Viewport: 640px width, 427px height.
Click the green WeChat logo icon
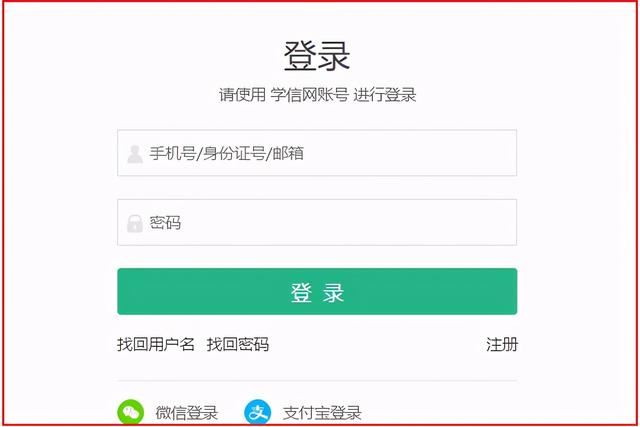point(131,412)
